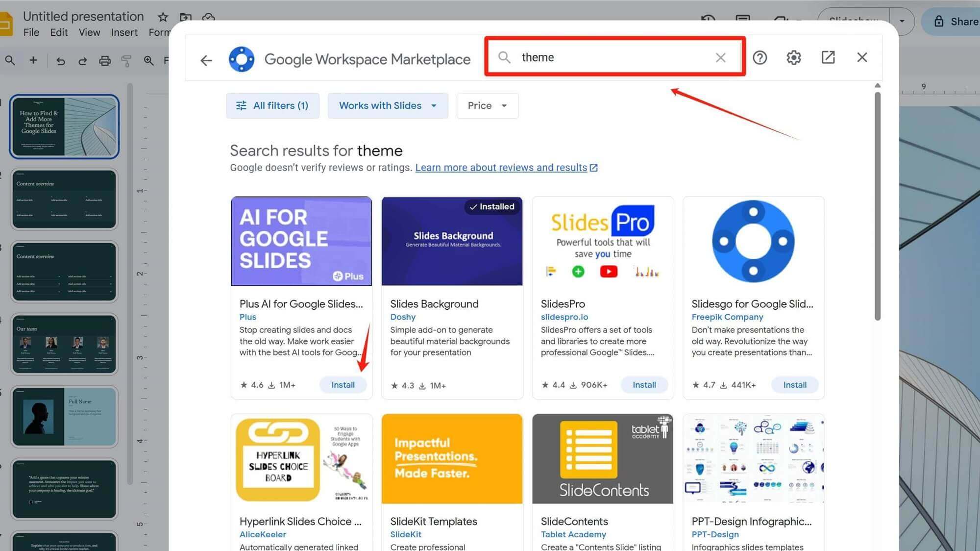Undo the last action in Slides

(60, 61)
